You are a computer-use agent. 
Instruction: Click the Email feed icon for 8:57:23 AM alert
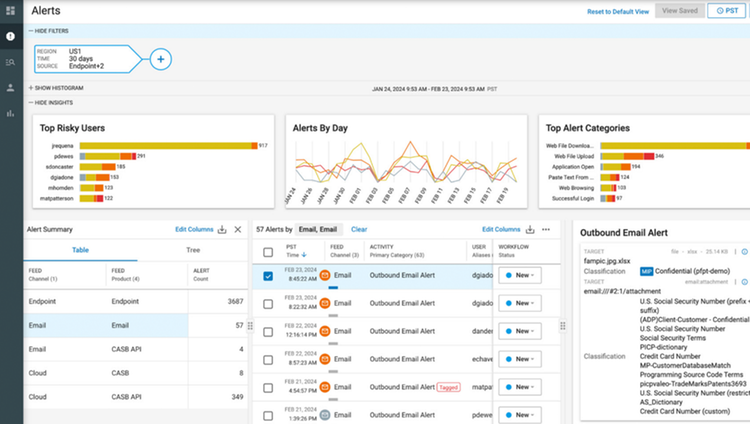pos(325,359)
